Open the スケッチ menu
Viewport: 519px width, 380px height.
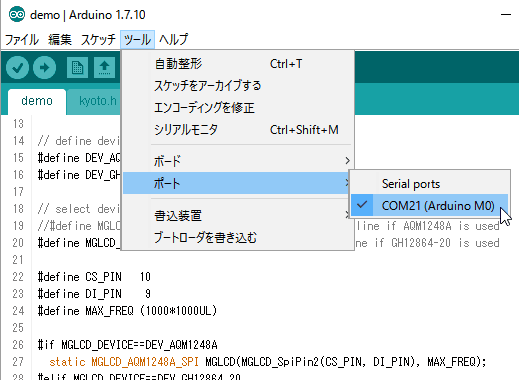[x=98, y=40]
